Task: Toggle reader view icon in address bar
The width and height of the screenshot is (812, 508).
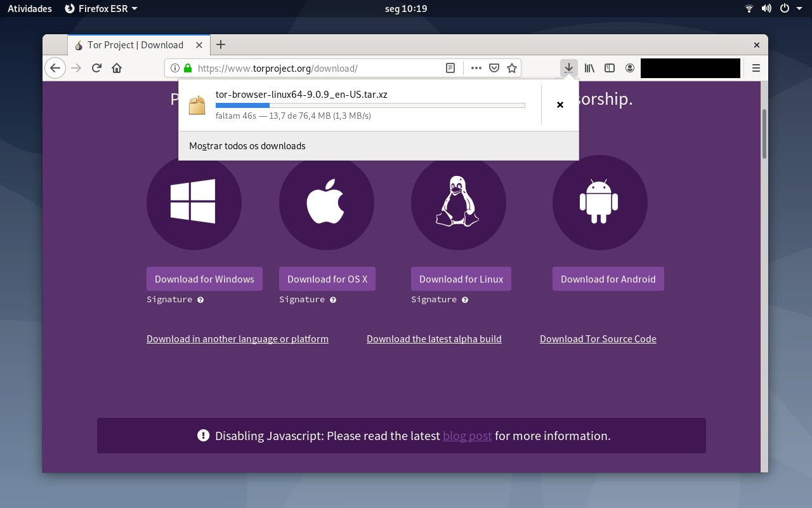Action: point(450,68)
